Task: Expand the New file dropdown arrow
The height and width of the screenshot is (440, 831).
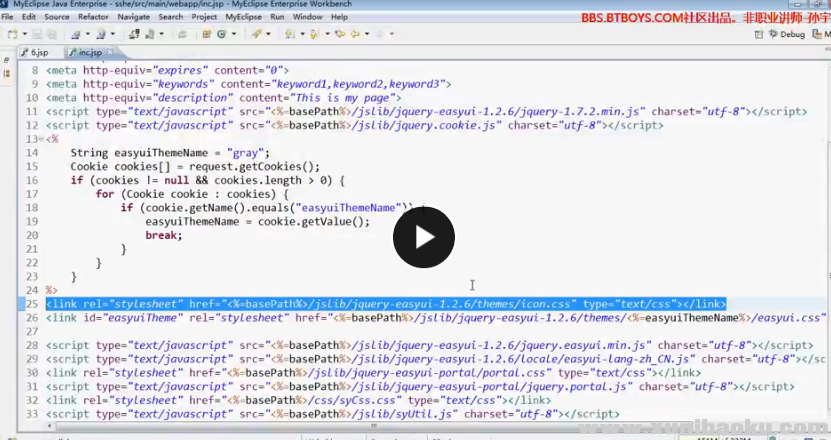Action: (x=22, y=34)
